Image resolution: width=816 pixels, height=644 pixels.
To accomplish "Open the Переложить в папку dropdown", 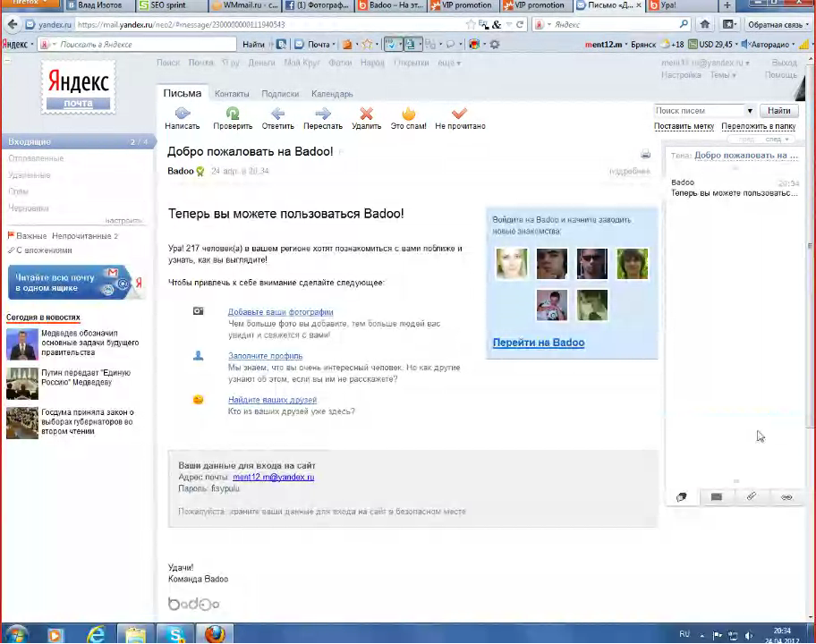I will [758, 126].
